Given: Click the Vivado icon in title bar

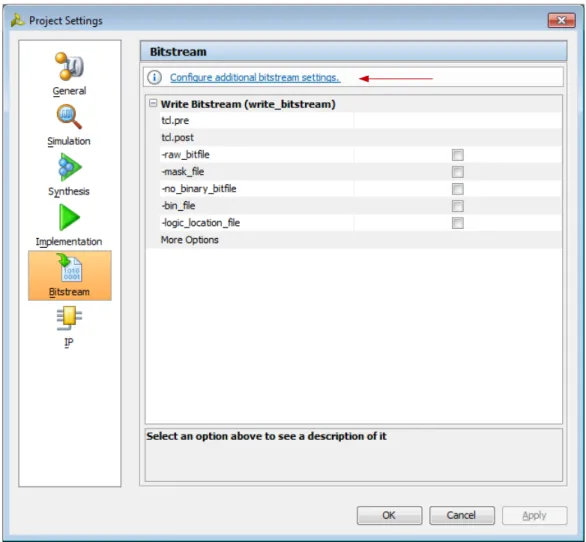Looking at the screenshot, I should click(x=17, y=20).
